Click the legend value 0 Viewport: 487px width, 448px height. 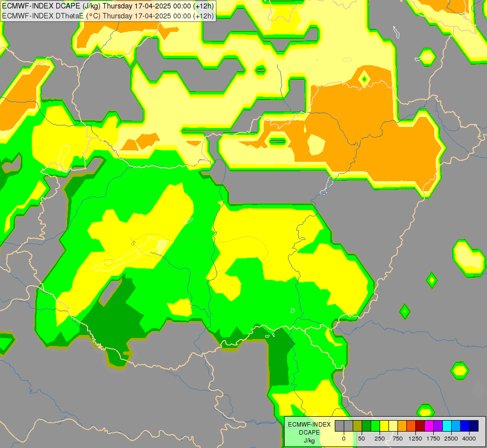[x=344, y=439]
